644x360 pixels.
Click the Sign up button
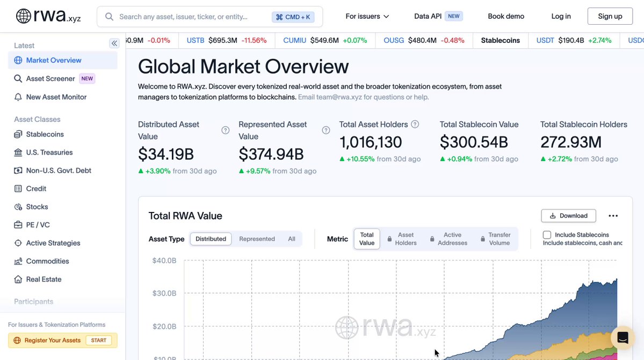(x=610, y=17)
